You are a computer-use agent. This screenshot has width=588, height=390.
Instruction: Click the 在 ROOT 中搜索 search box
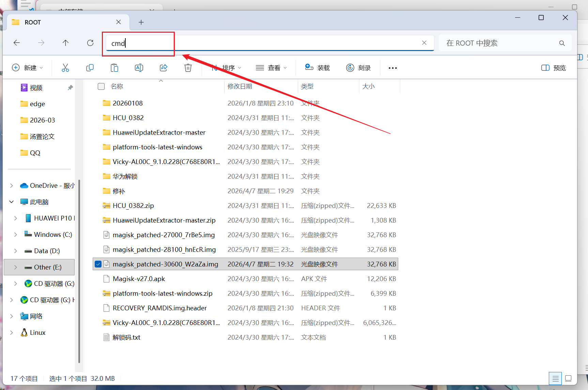pyautogui.click(x=501, y=43)
